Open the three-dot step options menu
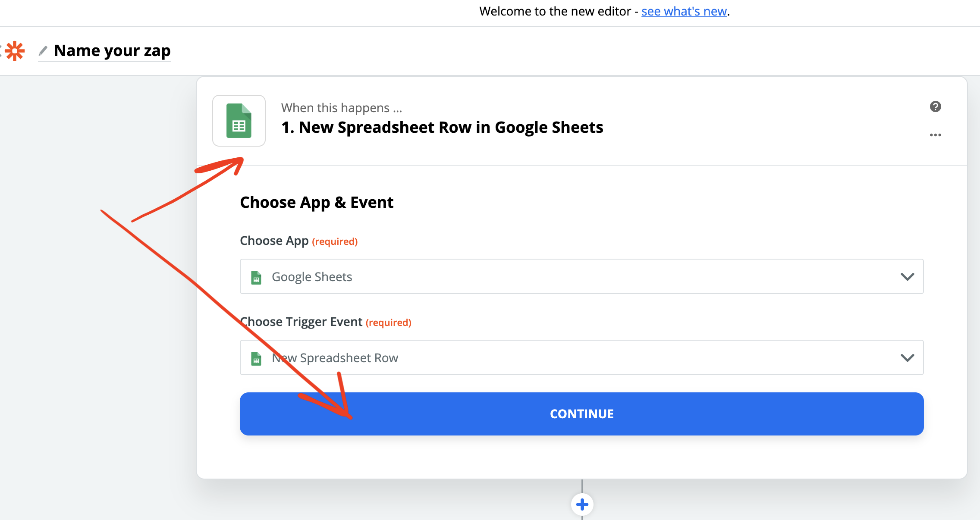 click(935, 135)
